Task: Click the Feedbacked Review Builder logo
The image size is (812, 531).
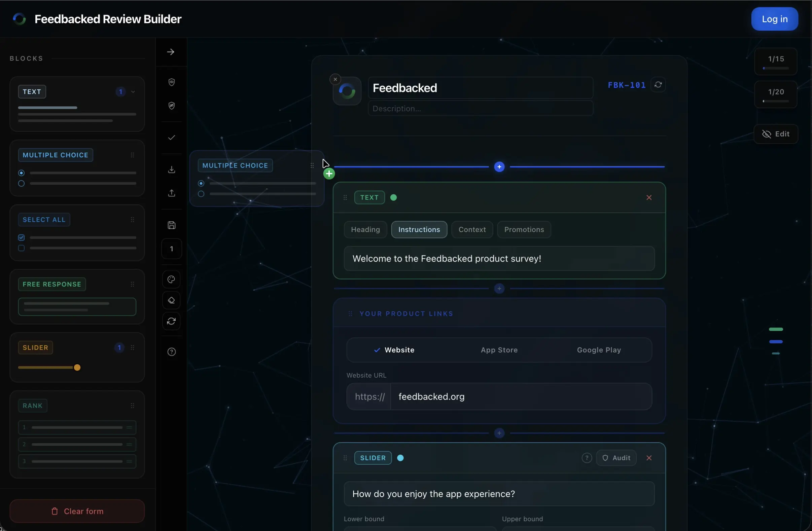Action: click(20, 19)
